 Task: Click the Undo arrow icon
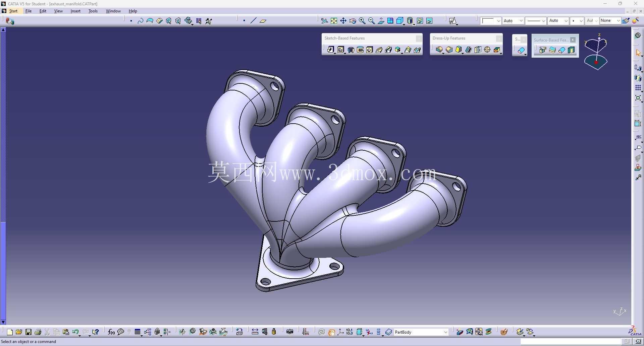[x=75, y=332]
